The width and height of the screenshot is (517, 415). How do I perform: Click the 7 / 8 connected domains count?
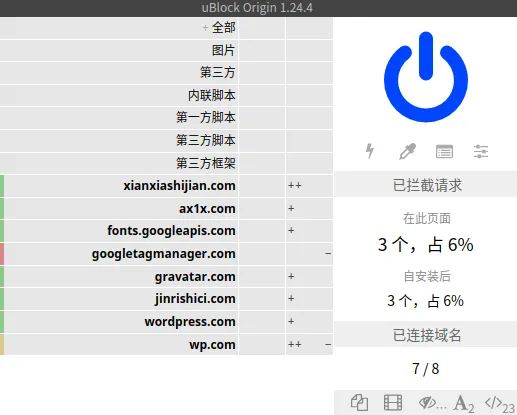click(426, 369)
